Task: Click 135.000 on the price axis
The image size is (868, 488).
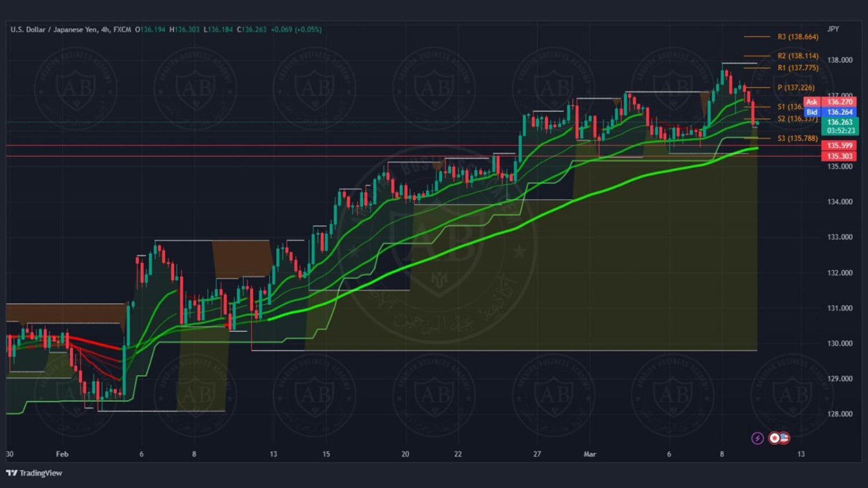Action: click(x=840, y=167)
